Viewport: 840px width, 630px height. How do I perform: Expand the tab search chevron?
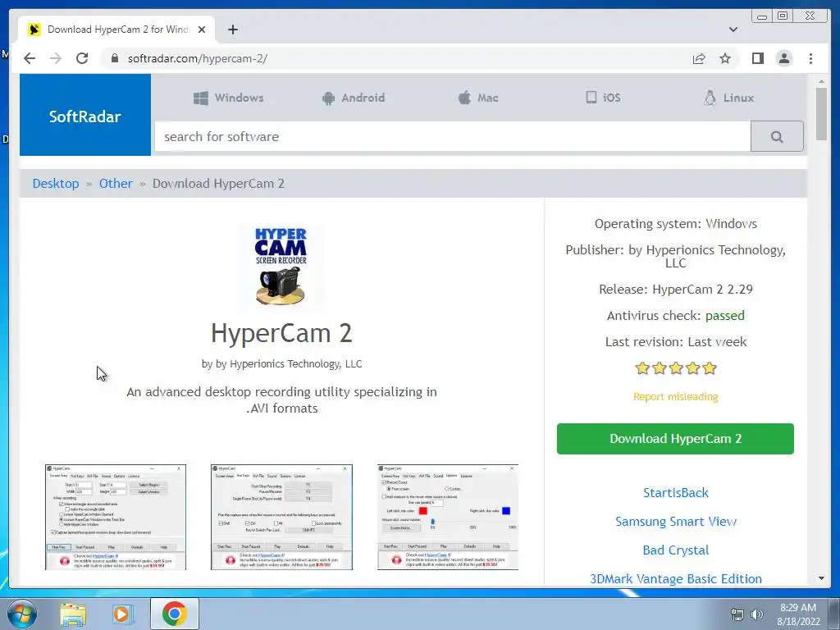pos(733,30)
